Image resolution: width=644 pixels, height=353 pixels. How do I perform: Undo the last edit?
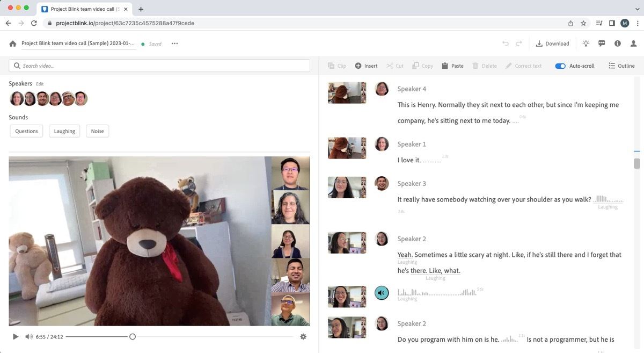click(506, 44)
